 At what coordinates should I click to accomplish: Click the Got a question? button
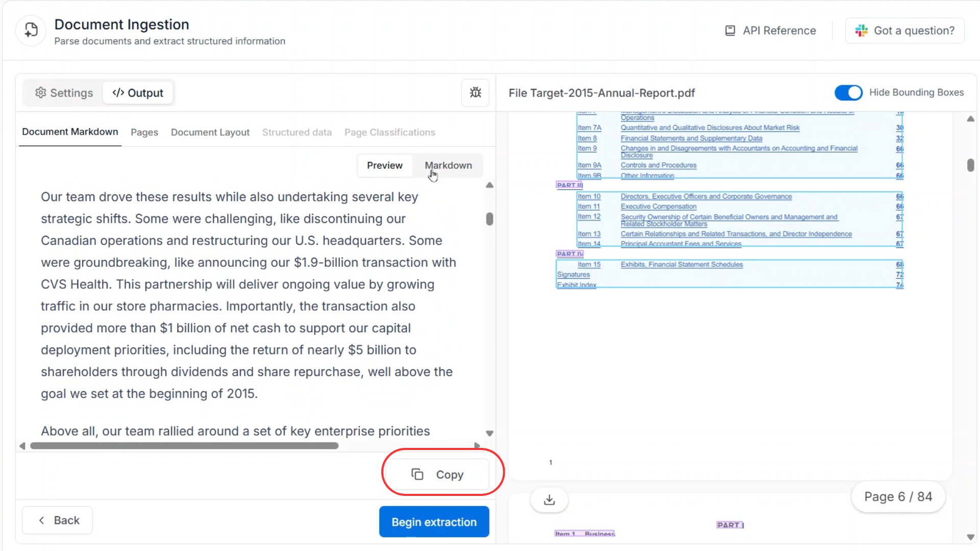(x=905, y=31)
